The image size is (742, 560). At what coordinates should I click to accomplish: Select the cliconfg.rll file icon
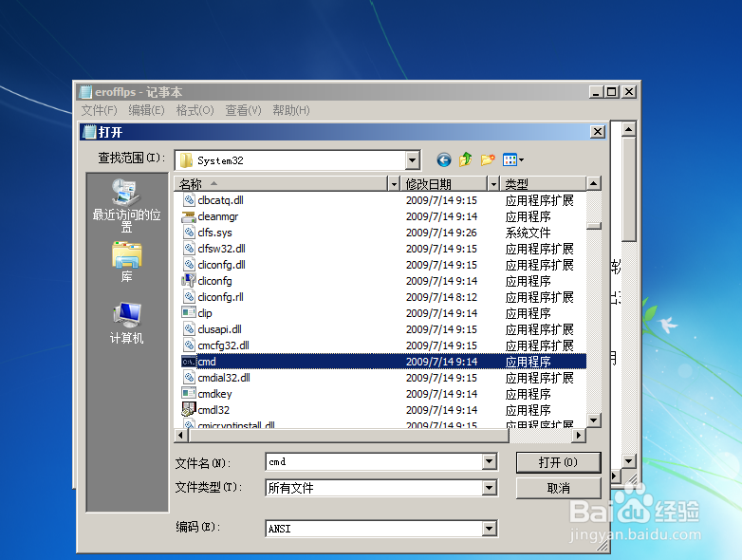point(189,297)
